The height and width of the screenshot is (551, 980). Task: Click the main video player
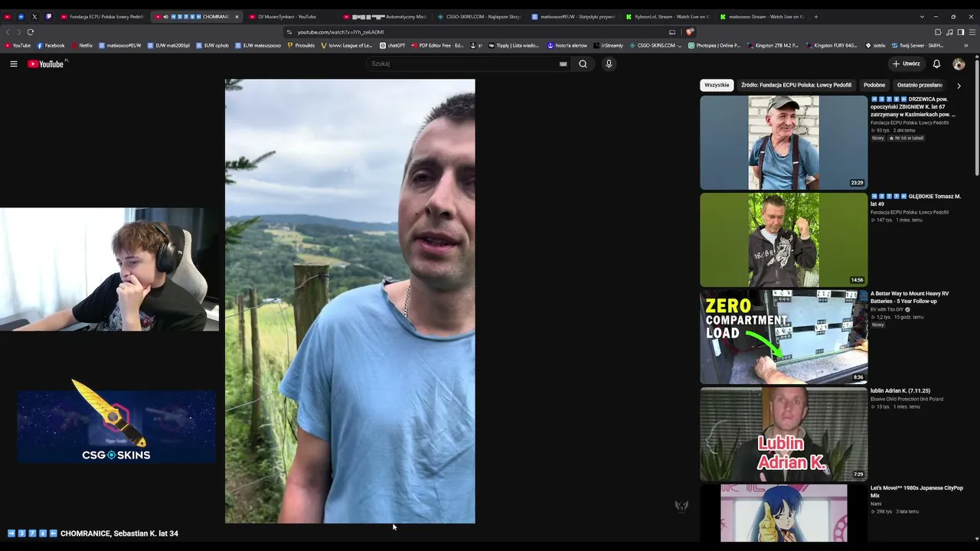point(350,302)
